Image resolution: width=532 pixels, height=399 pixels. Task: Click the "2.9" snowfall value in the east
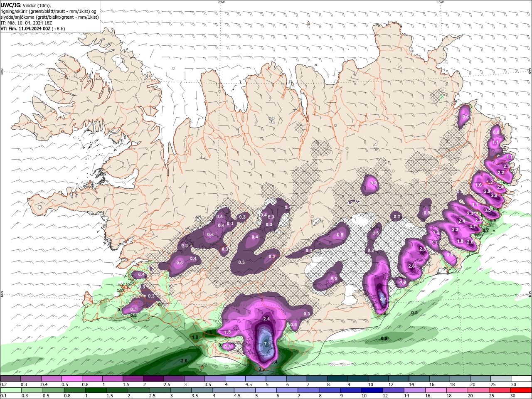(x=487, y=191)
